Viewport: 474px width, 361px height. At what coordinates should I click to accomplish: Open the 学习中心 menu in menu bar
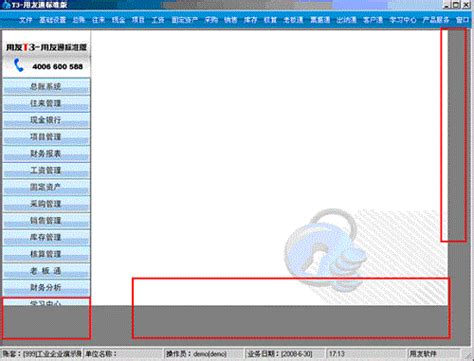click(403, 20)
